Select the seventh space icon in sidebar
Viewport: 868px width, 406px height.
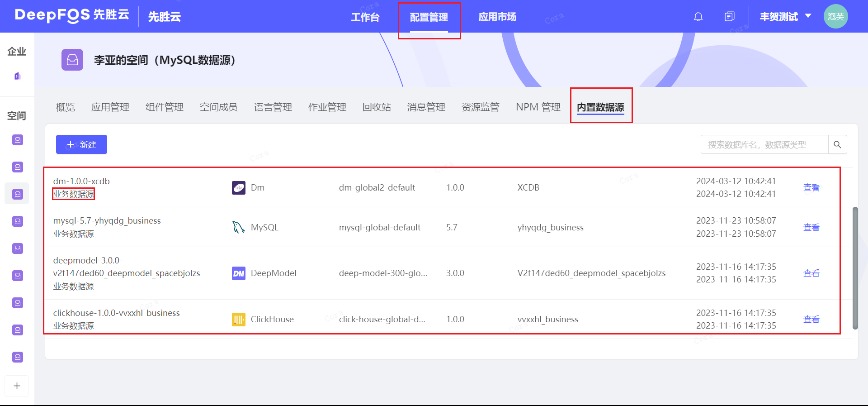coord(17,303)
